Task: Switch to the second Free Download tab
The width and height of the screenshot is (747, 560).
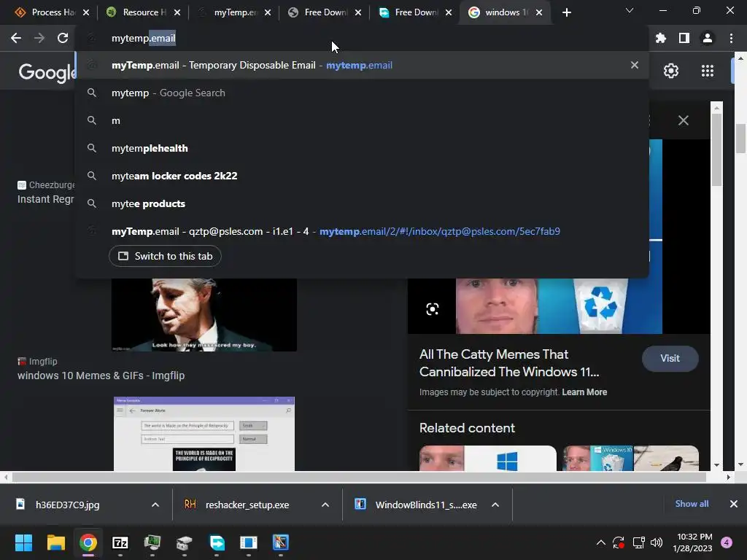Action: coord(410,12)
